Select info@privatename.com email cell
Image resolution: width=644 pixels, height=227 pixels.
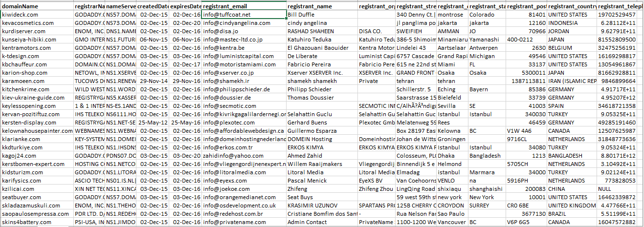[244, 222]
